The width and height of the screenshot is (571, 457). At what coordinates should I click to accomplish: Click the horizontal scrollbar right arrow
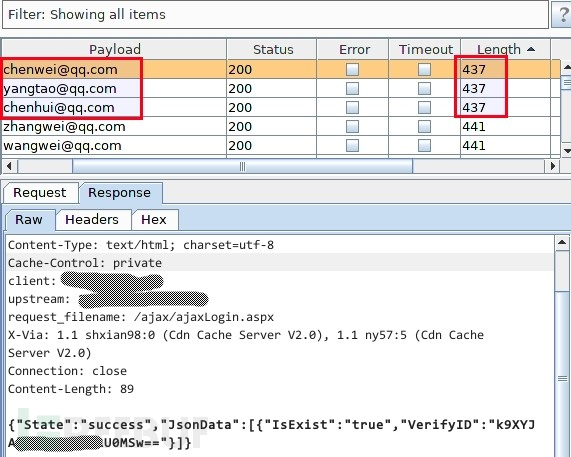(x=552, y=166)
